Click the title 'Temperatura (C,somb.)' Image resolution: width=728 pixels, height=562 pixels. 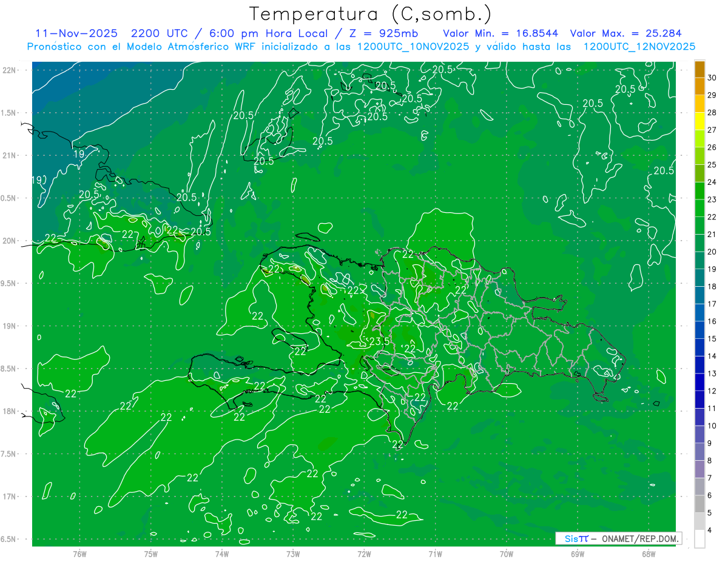tap(370, 14)
